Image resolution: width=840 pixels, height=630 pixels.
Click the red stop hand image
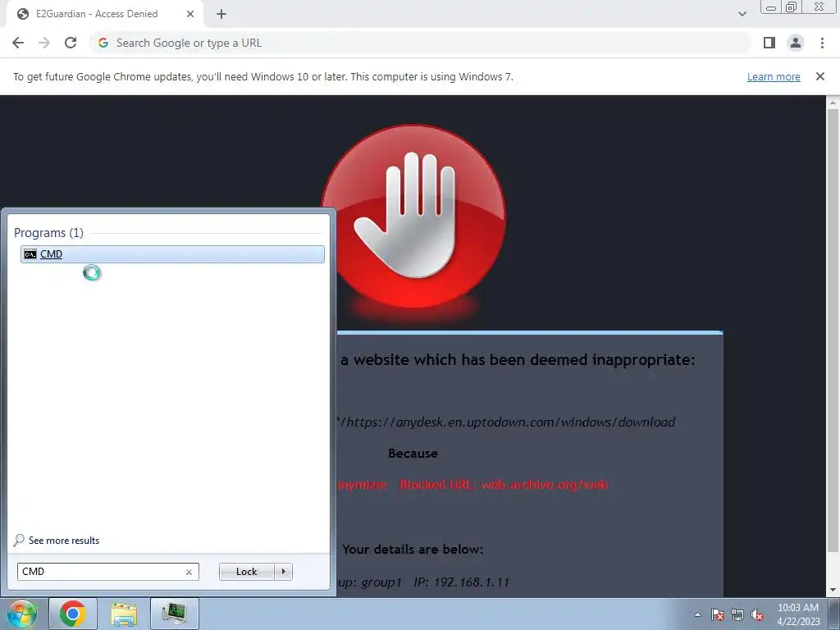pyautogui.click(x=413, y=217)
